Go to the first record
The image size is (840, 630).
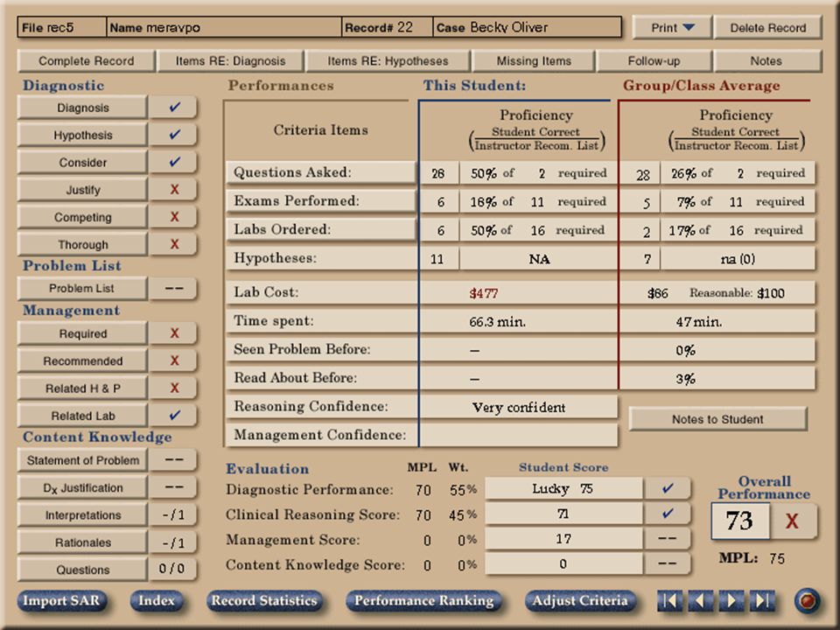[x=669, y=600]
